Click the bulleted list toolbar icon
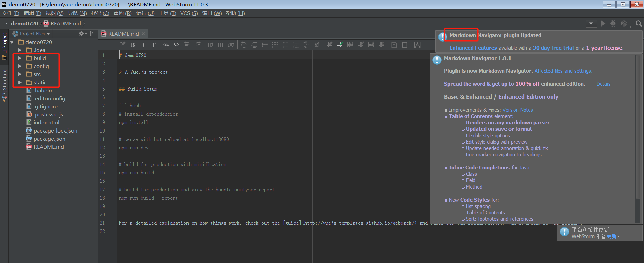The height and width of the screenshot is (263, 644). click(265, 45)
